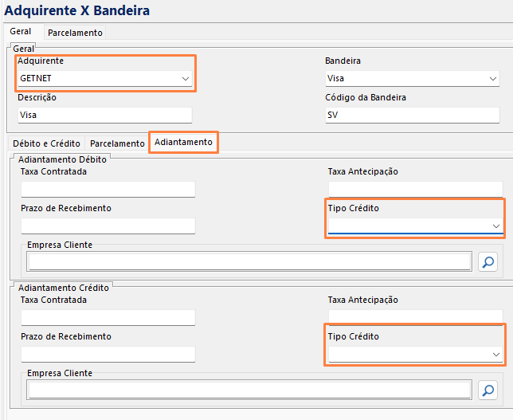Click the Adiantamento Crédito Empresa Cliente search icon
This screenshot has height=420, width=513.
tap(488, 390)
